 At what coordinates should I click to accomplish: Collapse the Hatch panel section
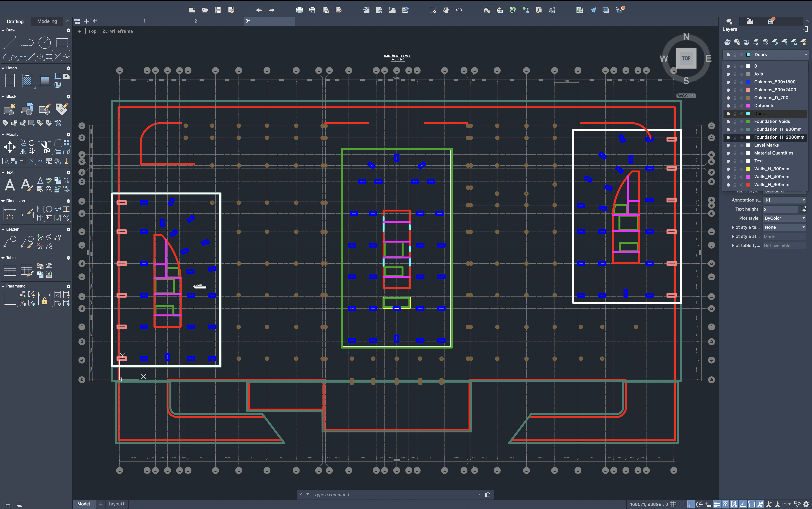click(x=3, y=68)
